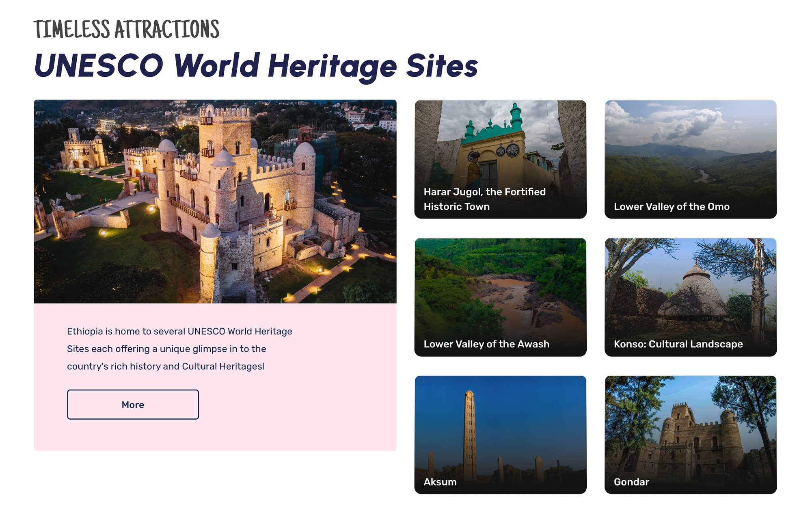
Task: Click the More button
Action: point(133,405)
